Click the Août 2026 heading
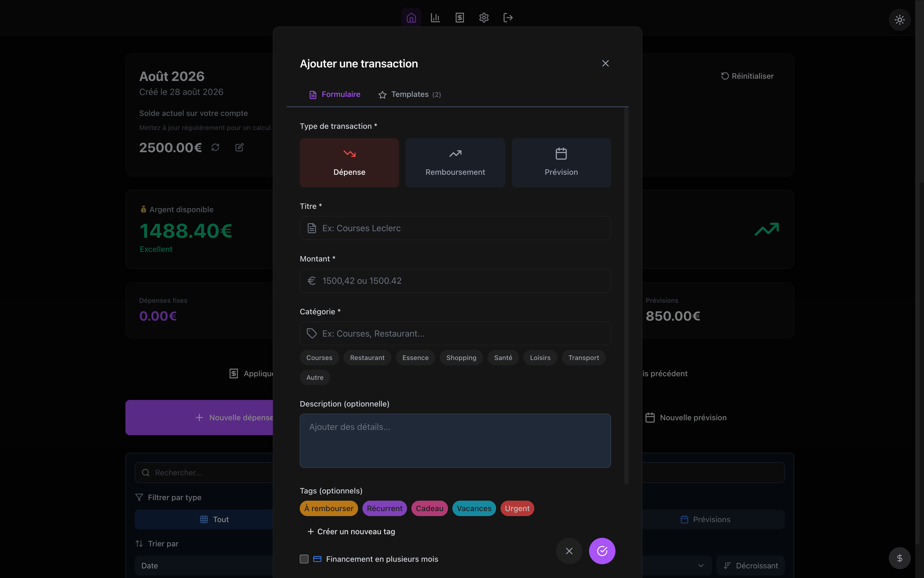 (x=172, y=77)
